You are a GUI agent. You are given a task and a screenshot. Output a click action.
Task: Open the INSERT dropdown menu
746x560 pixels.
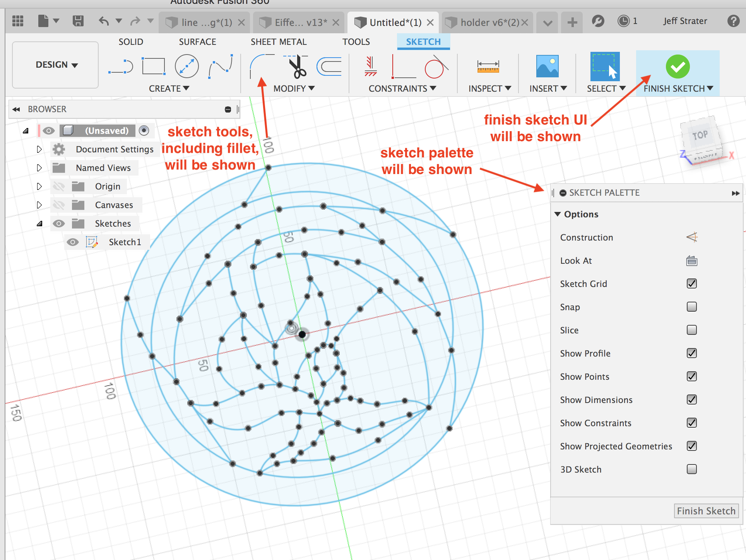(x=548, y=89)
